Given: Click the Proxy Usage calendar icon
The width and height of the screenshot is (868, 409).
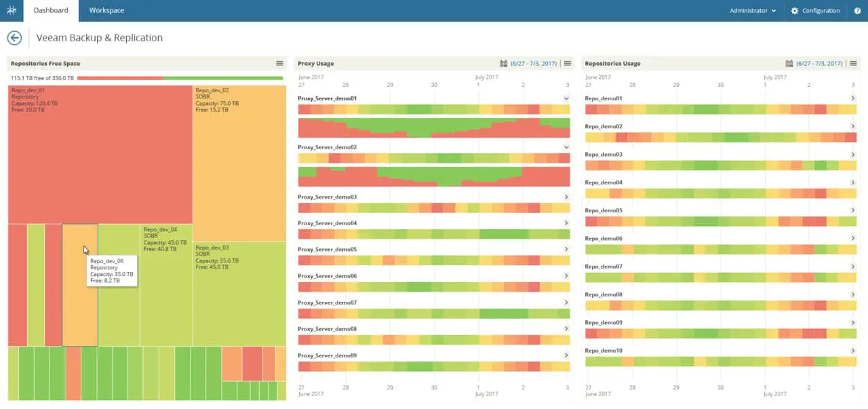Looking at the screenshot, I should pos(503,63).
